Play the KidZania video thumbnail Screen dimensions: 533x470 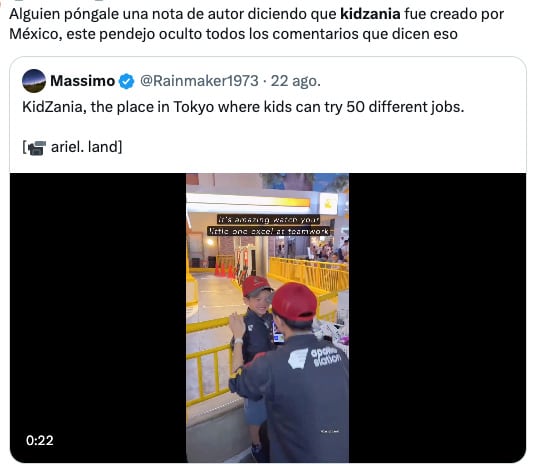coord(268,318)
